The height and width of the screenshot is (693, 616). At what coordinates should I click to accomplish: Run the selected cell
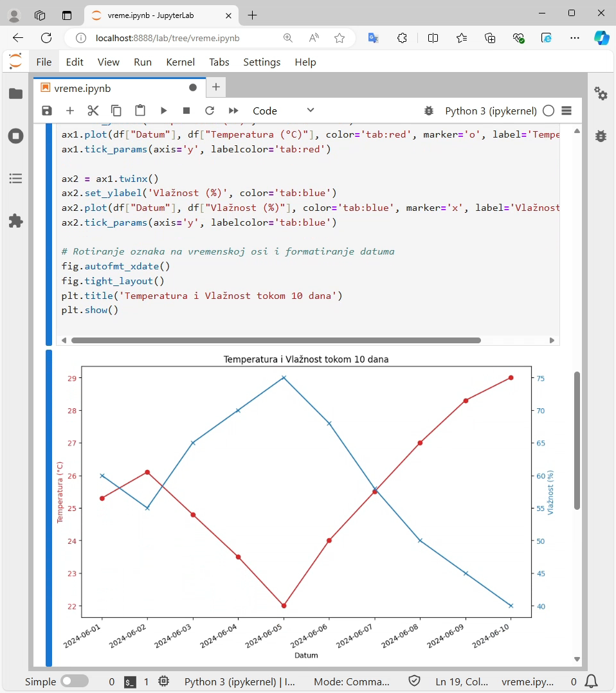(x=163, y=111)
